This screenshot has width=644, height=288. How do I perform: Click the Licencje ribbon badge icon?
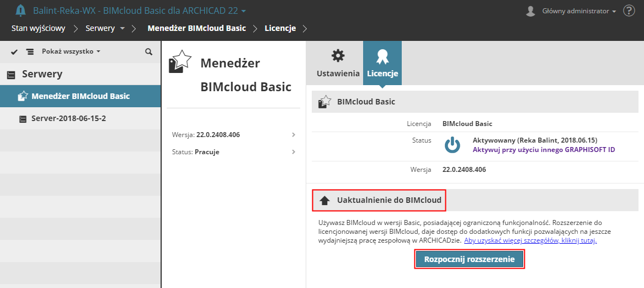pos(382,57)
